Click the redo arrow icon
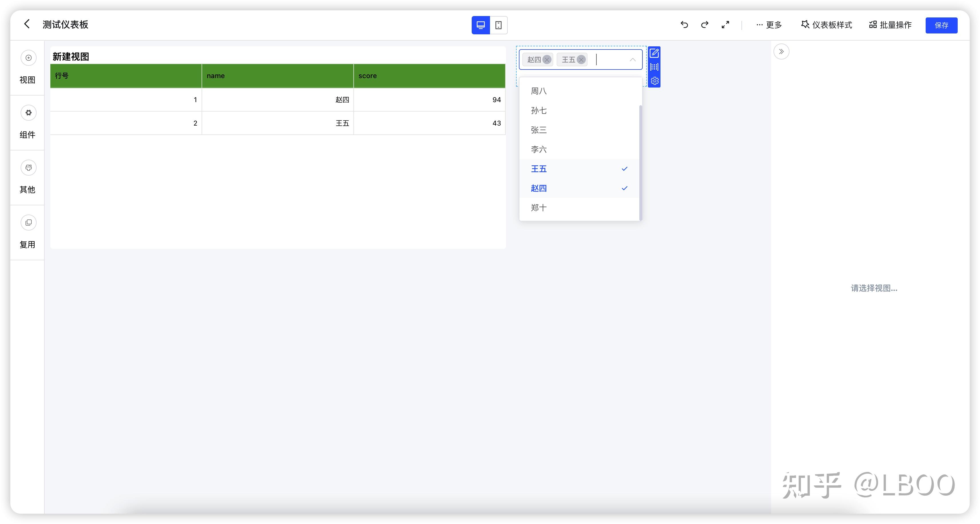This screenshot has height=524, width=980. tap(705, 25)
